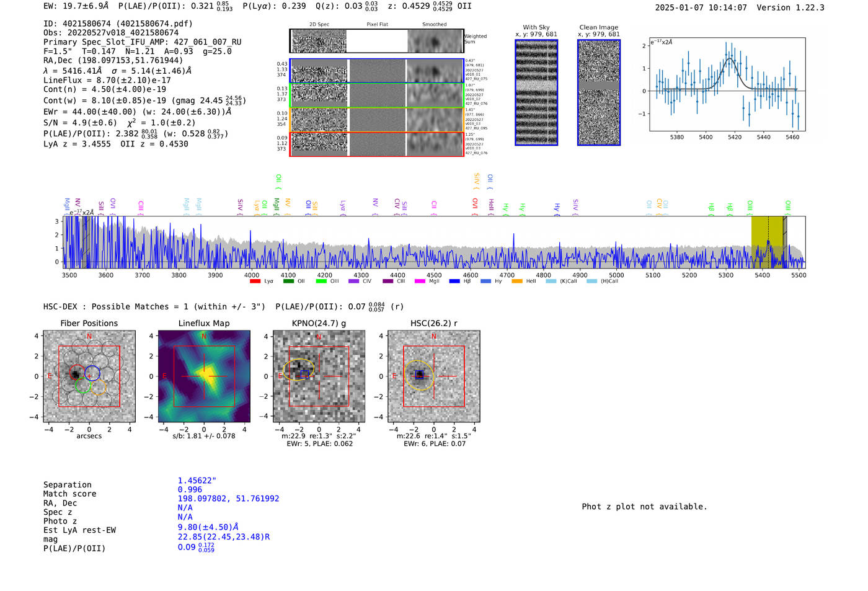Click the HSC-DEX Possible Matches heading
868x591 pixels.
[x=154, y=306]
